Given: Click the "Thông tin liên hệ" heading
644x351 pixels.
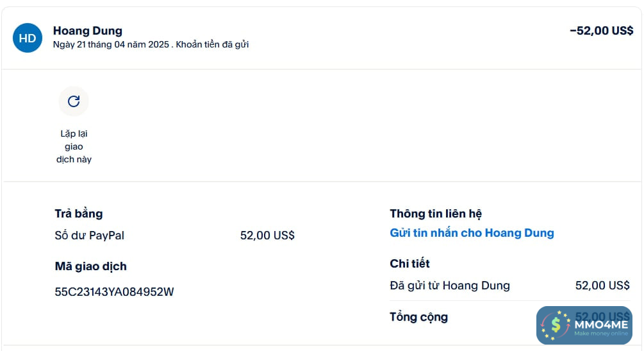Looking at the screenshot, I should click(x=435, y=214).
